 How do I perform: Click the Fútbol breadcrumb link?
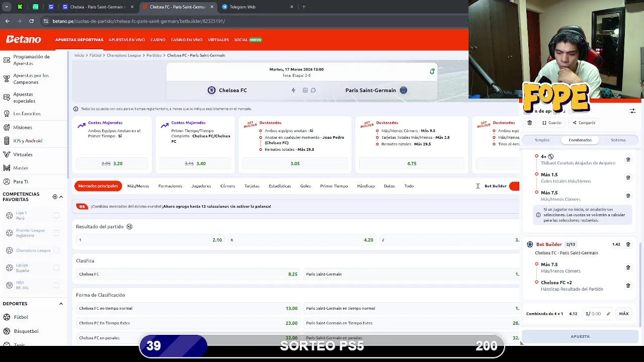coord(96,55)
